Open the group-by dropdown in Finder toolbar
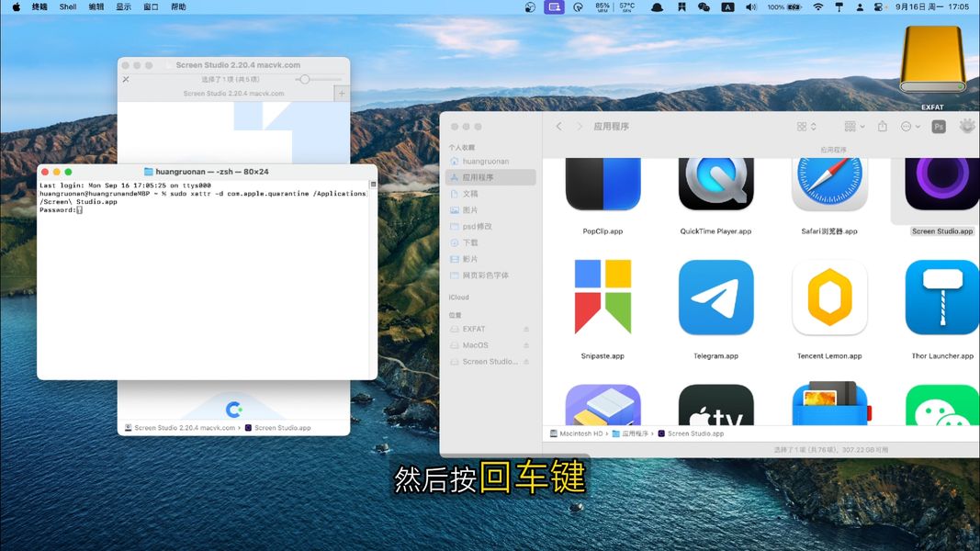Screen dimensions: 980x551 (854, 126)
